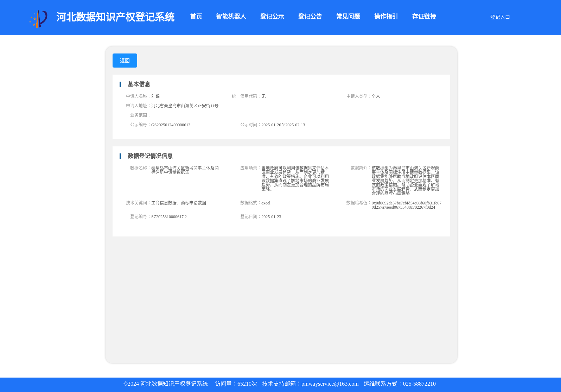Select publicity number GS2025012400000613

pos(171,125)
